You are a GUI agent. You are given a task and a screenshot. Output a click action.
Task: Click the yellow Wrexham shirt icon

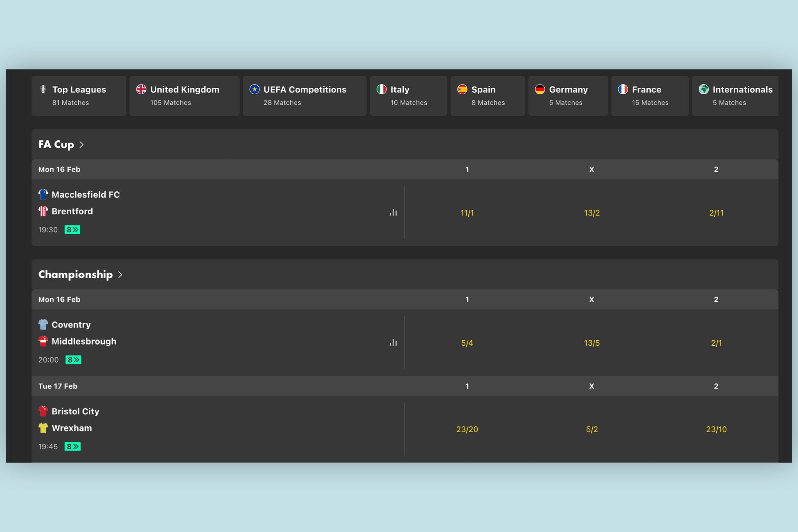click(43, 428)
